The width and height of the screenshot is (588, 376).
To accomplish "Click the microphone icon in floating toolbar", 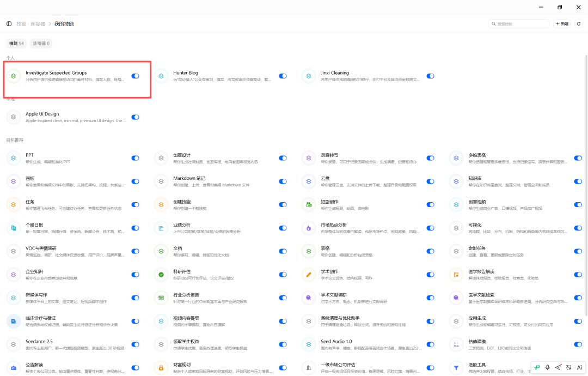I will click(548, 367).
